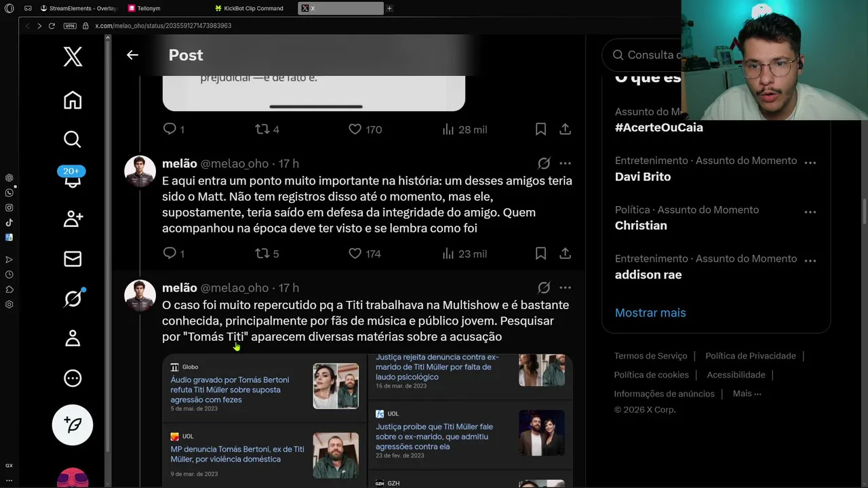
Task: Reply to the post with 170 likes
Action: [174, 129]
